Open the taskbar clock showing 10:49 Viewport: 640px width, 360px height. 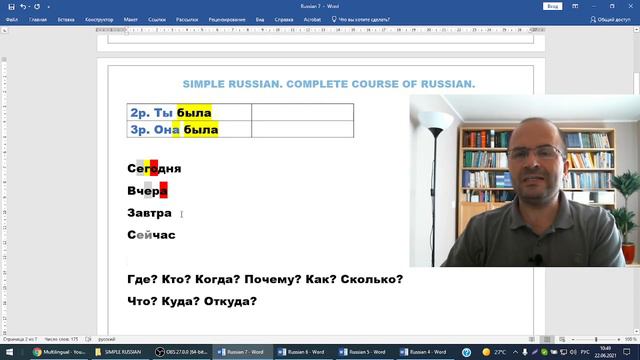click(606, 352)
